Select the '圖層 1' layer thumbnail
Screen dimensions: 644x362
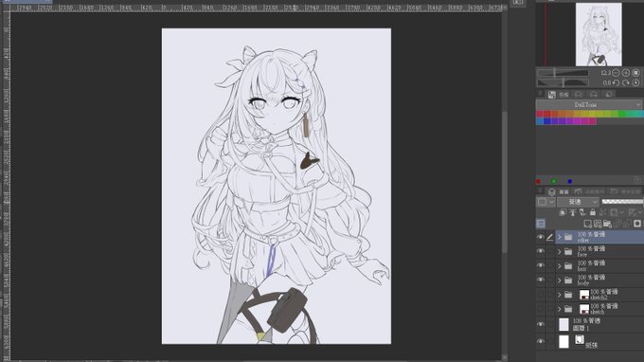[563, 324]
